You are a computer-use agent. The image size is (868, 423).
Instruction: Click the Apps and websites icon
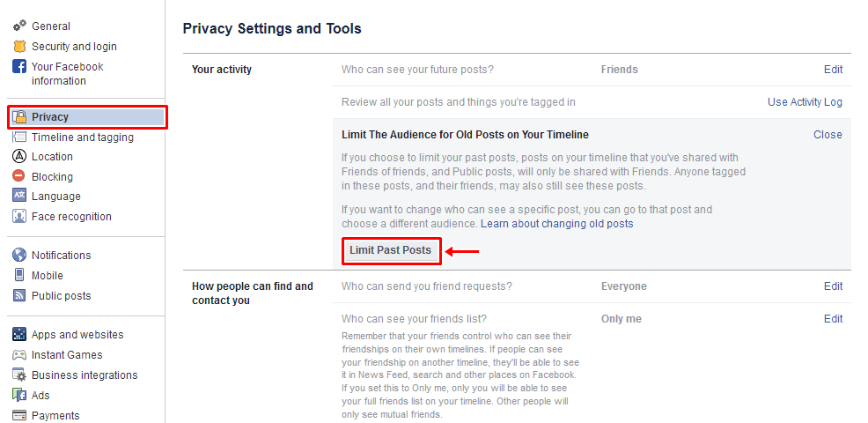coord(19,334)
